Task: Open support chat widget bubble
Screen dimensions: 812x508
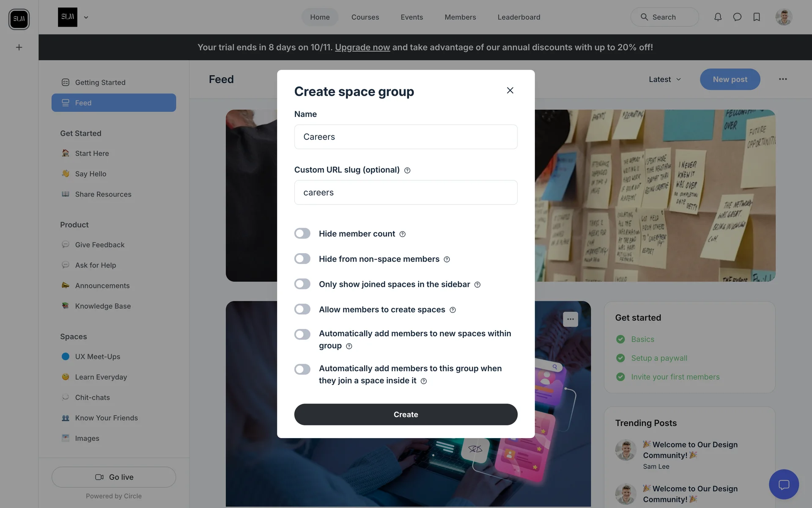Action: point(784,484)
